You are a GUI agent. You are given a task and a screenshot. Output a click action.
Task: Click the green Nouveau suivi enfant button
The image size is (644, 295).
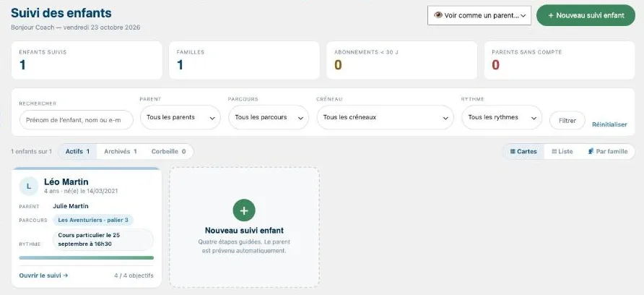[x=586, y=15]
